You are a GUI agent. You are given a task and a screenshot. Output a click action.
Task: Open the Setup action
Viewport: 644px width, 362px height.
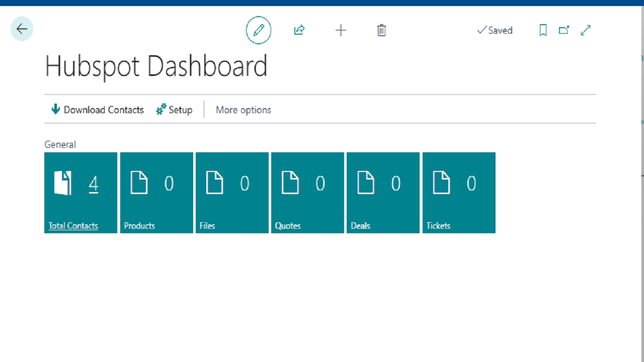pyautogui.click(x=174, y=110)
